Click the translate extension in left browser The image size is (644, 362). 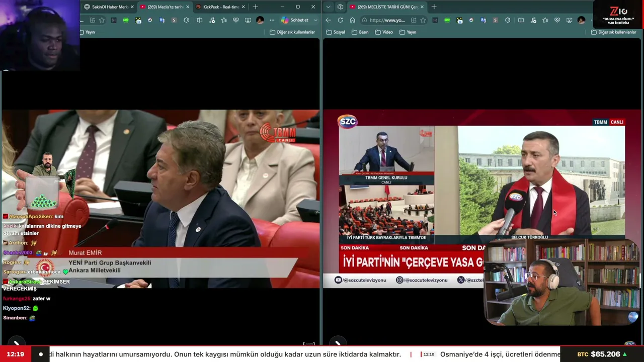(162, 20)
